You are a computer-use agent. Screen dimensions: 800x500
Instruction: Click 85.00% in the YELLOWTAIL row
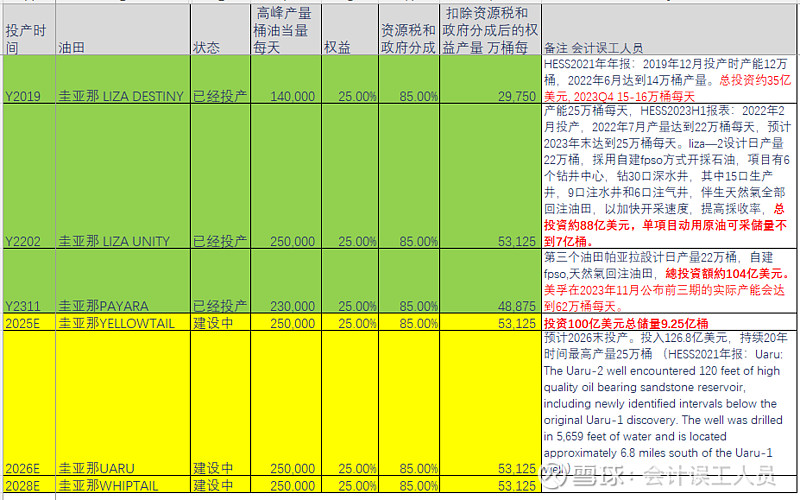(409, 322)
